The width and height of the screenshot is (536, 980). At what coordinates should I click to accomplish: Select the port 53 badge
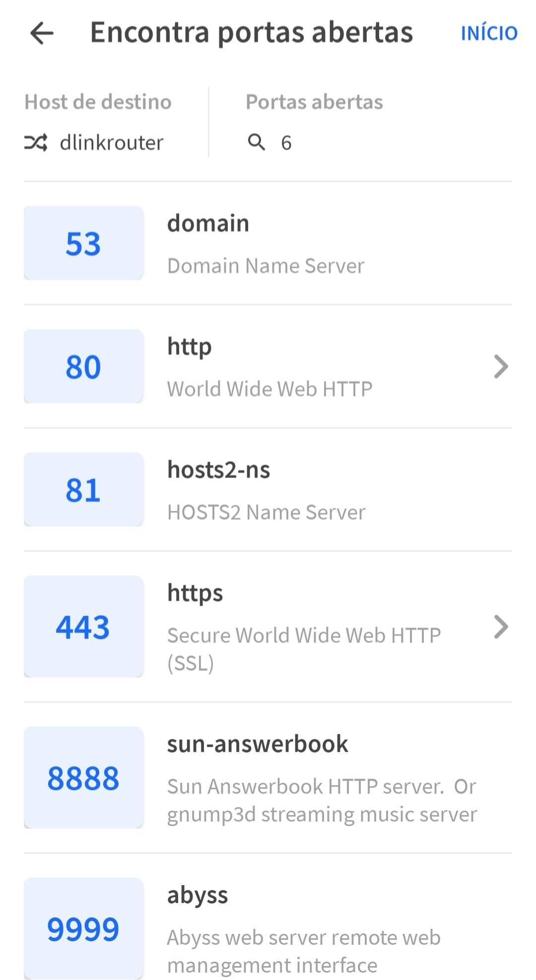pos(83,243)
